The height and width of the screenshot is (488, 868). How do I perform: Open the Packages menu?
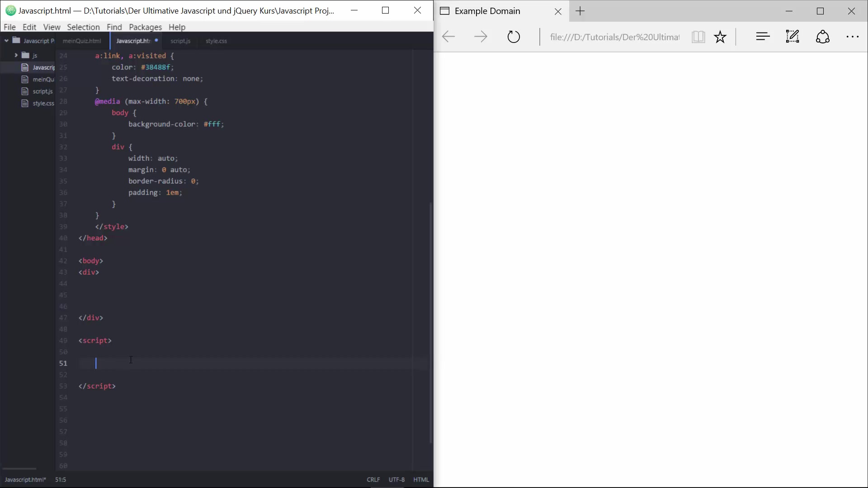(x=145, y=27)
